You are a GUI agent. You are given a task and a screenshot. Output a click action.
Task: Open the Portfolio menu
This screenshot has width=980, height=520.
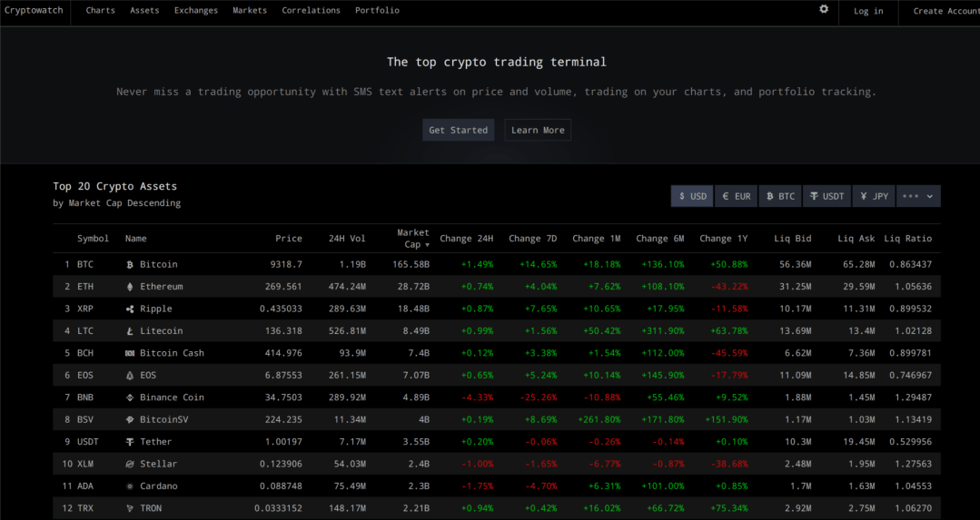click(x=377, y=11)
